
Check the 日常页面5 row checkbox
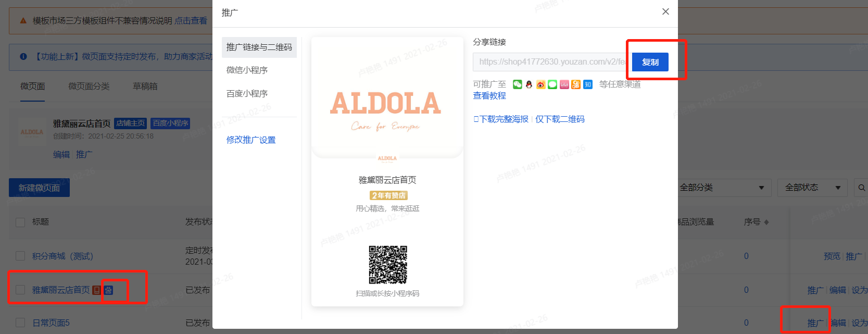20,323
